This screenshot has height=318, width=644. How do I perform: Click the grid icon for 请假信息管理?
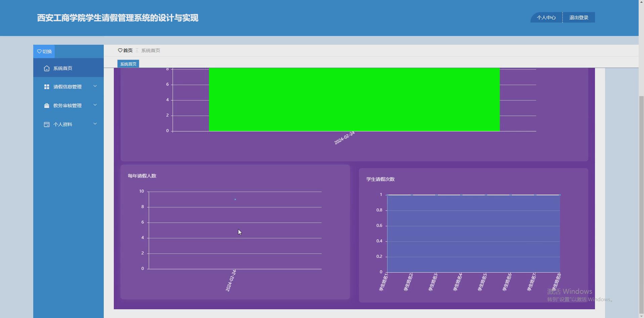point(47,87)
